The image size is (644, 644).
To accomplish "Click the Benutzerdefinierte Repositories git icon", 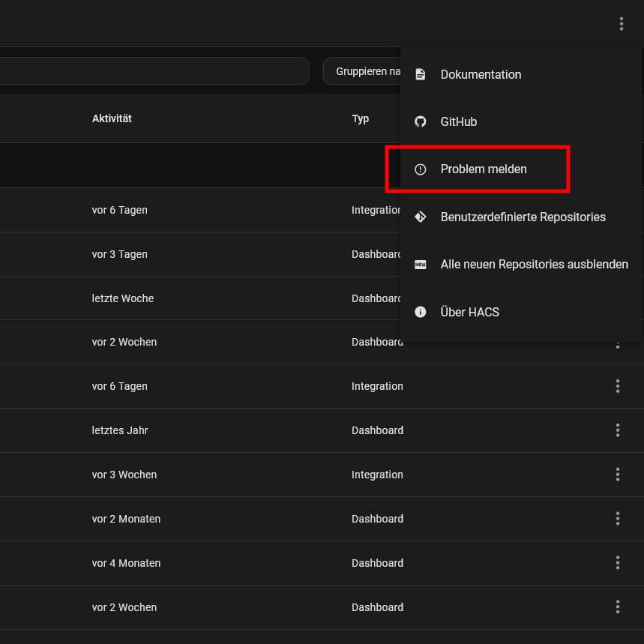I will pos(421,217).
